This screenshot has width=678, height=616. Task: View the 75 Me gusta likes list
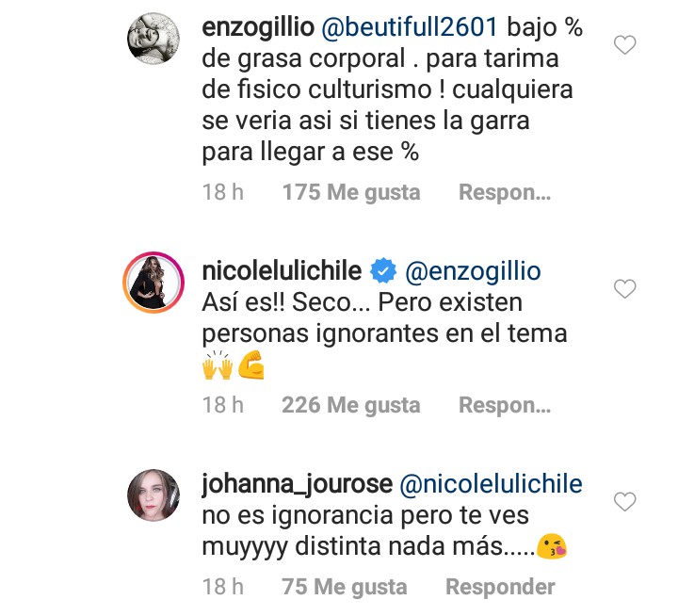[x=345, y=586]
